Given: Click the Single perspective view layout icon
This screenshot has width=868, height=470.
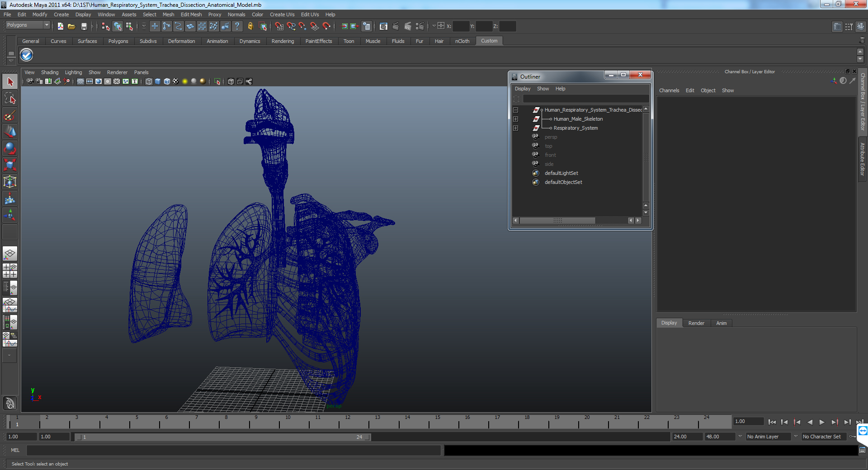Looking at the screenshot, I should [x=10, y=253].
